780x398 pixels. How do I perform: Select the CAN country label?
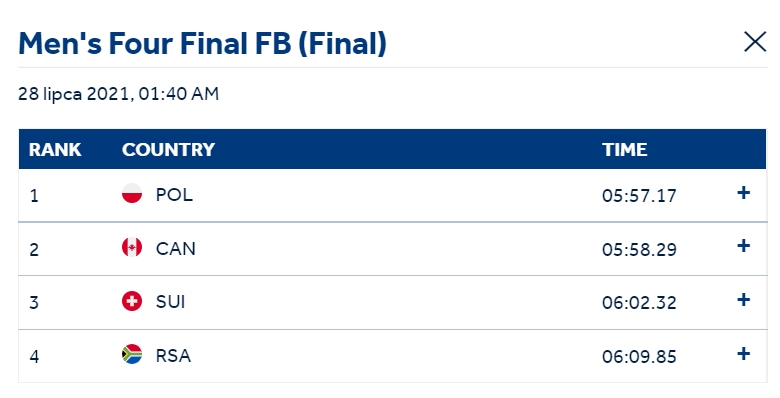176,248
